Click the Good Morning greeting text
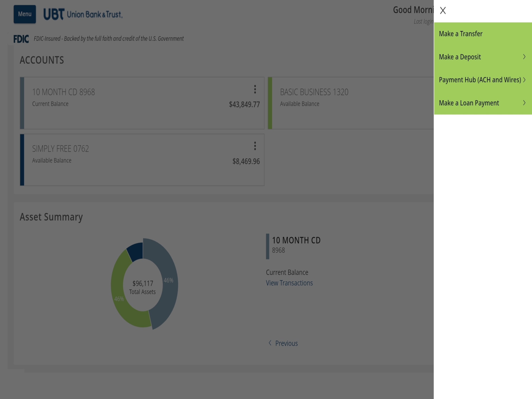The height and width of the screenshot is (399, 532). (413, 10)
